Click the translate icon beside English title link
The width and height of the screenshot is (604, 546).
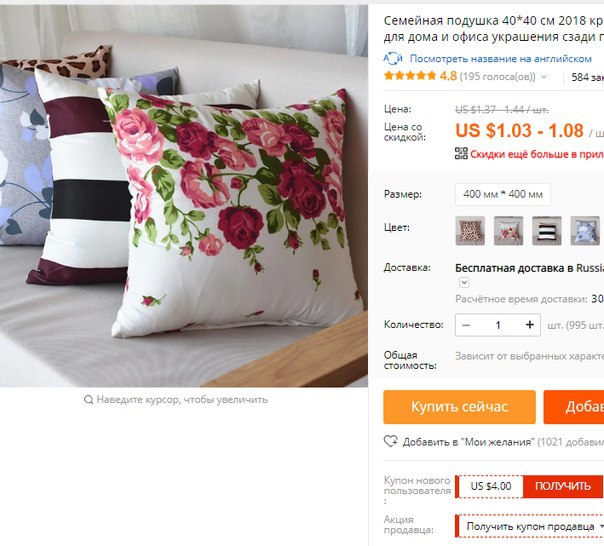393,59
